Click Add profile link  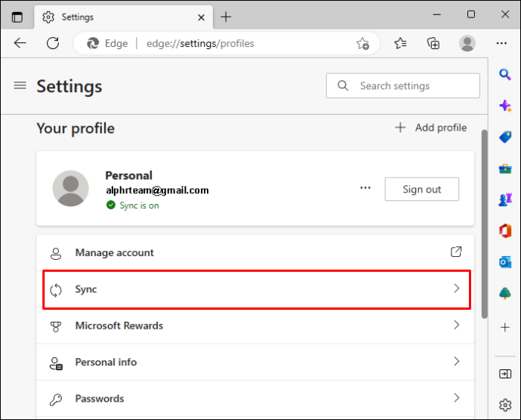point(431,128)
